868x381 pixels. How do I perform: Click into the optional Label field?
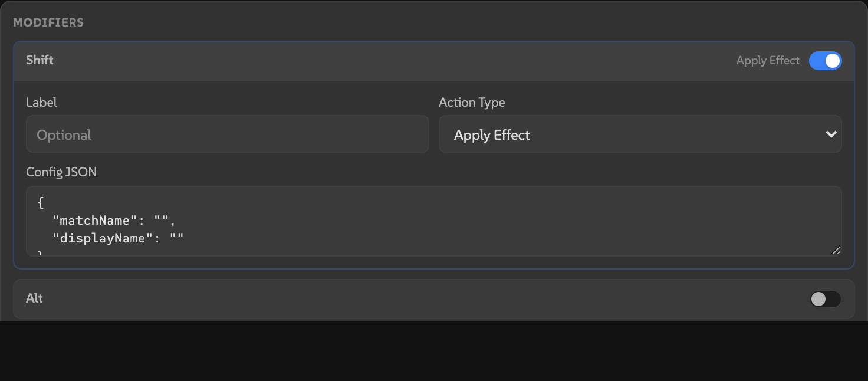click(227, 134)
